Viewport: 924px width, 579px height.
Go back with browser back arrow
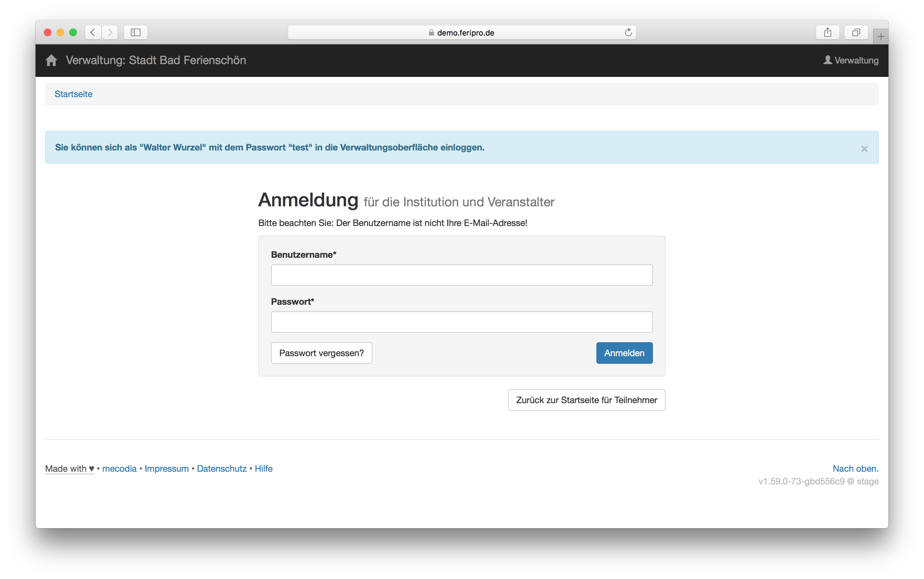point(93,33)
